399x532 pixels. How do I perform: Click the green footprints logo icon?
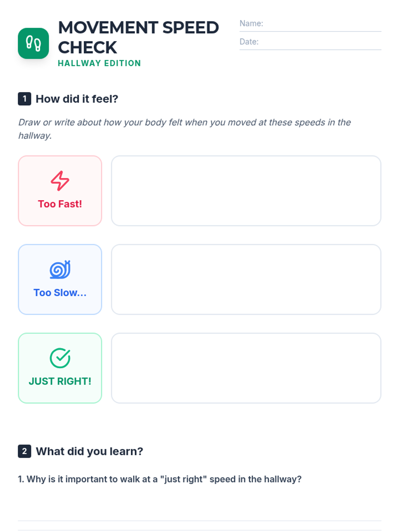pyautogui.click(x=33, y=44)
